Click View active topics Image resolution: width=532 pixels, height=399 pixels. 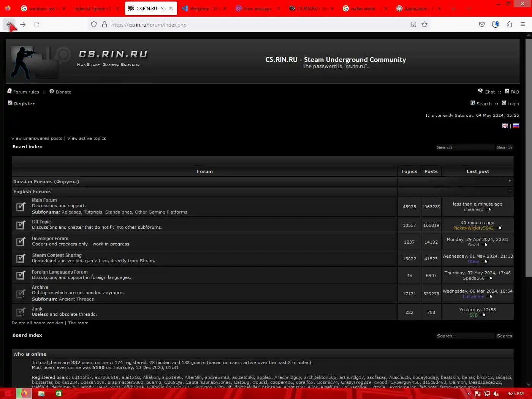tap(87, 138)
